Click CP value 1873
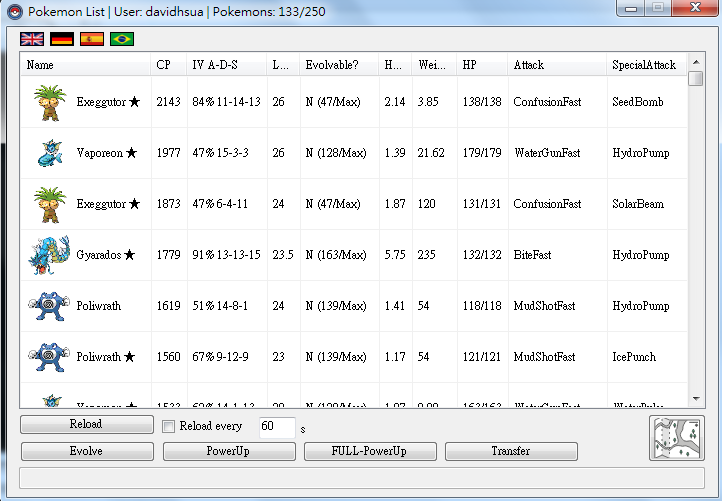Viewport: 722px width, 501px height. (x=169, y=204)
